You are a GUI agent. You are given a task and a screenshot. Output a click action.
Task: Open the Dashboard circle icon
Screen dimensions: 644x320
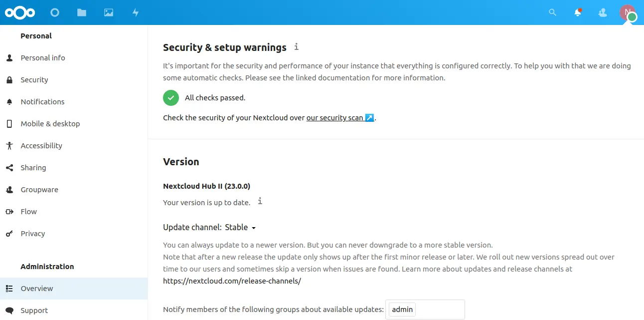coord(55,12)
